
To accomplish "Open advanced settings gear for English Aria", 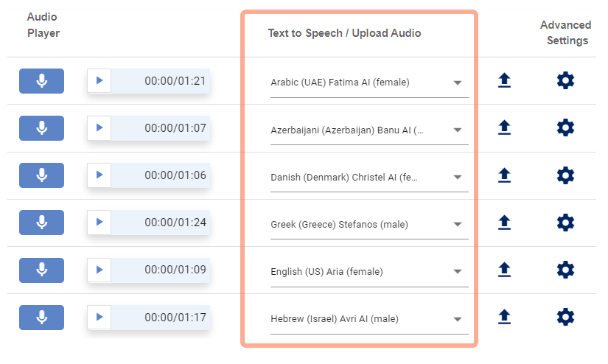I will click(x=565, y=270).
